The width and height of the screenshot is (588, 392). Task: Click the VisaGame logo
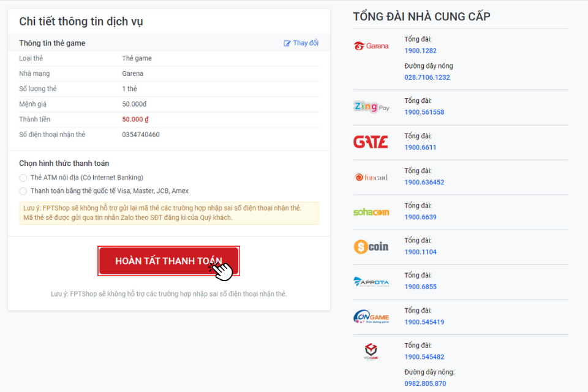pyautogui.click(x=371, y=352)
